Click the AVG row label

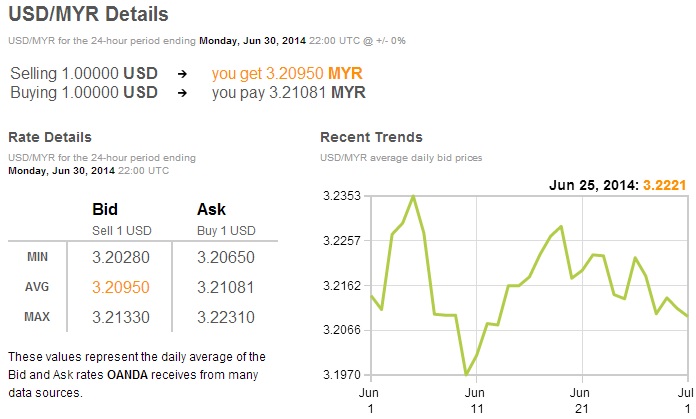point(37,287)
